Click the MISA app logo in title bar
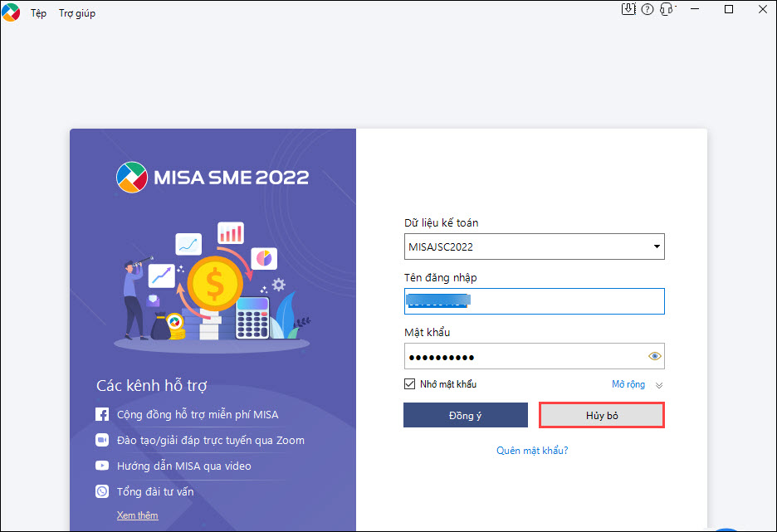Viewport: 777px width, 532px height. tap(11, 12)
